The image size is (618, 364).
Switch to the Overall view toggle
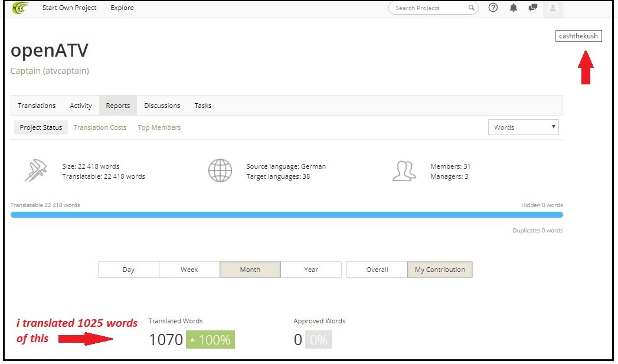click(377, 270)
